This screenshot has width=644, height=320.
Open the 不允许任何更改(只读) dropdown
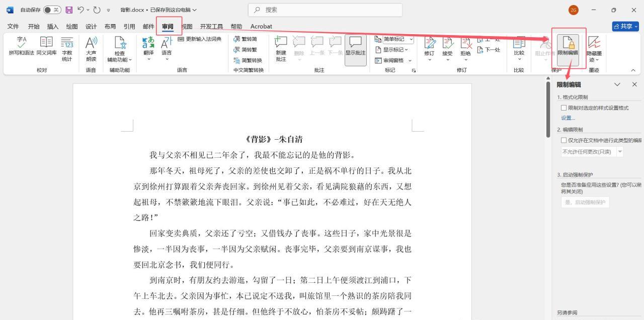click(619, 151)
